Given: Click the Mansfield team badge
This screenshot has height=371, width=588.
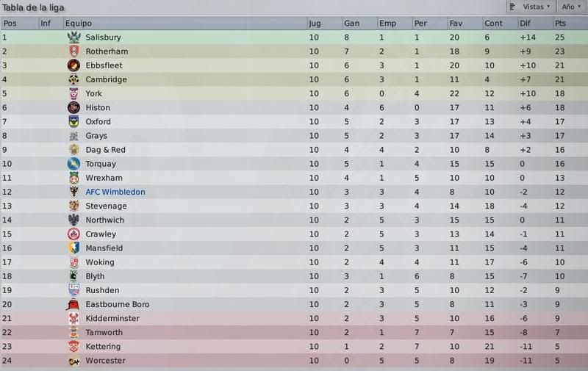Looking at the screenshot, I should (x=74, y=248).
